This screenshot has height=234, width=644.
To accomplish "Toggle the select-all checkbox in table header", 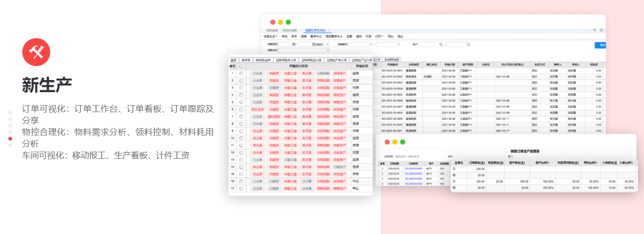I will click(x=241, y=66).
